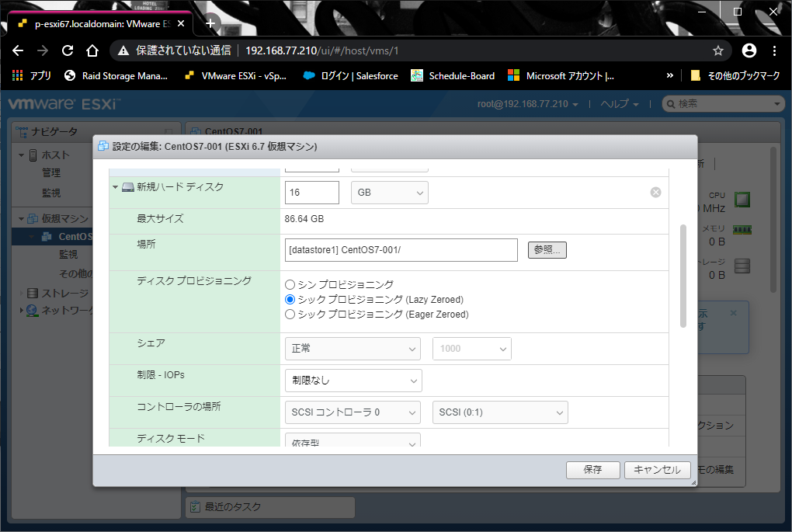Screen dimensions: 792x532
Task: Click the ネットワーク globe icon
Action: (x=32, y=310)
